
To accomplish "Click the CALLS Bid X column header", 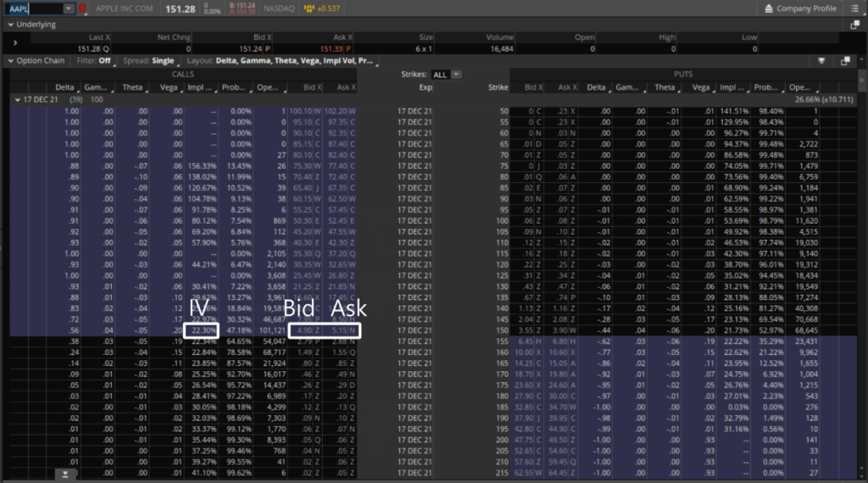I will click(312, 87).
